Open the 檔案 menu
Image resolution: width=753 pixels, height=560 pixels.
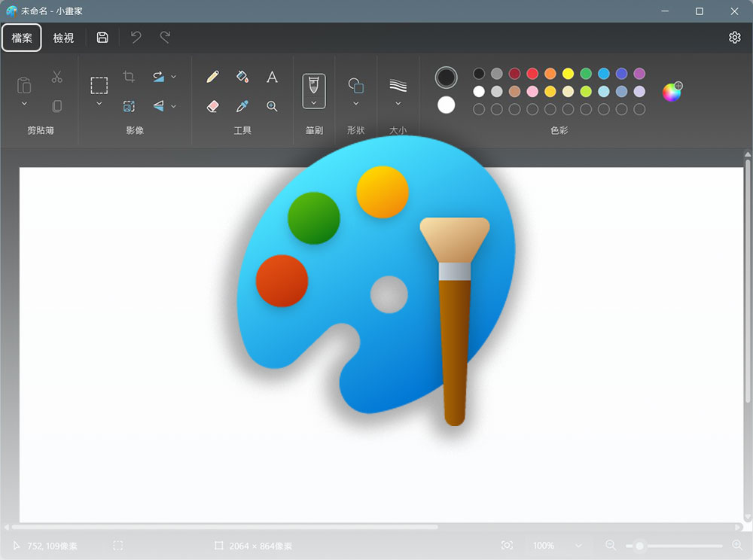(22, 38)
